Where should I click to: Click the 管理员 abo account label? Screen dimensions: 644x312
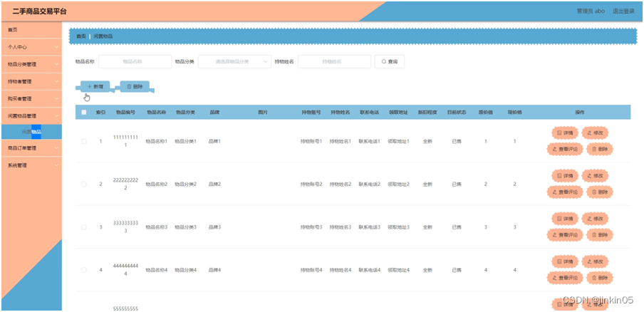tap(591, 11)
